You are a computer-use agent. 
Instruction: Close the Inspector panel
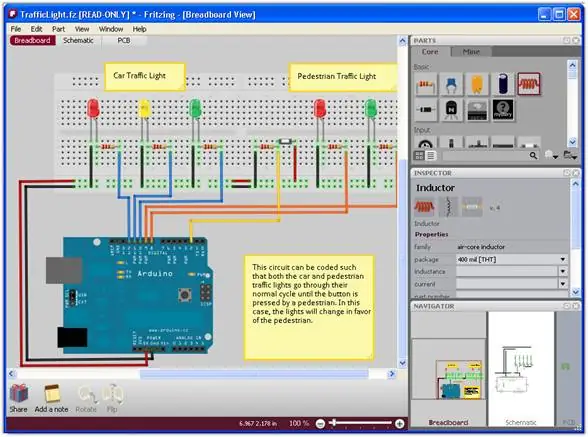coord(576,173)
